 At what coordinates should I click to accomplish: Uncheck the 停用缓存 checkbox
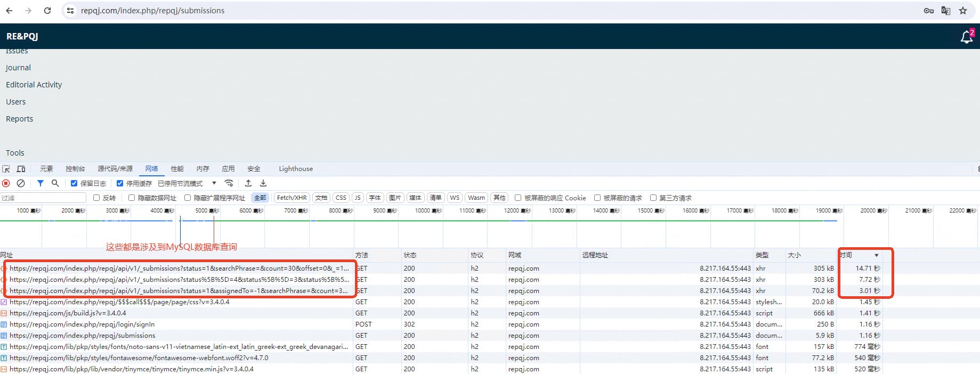pos(120,183)
